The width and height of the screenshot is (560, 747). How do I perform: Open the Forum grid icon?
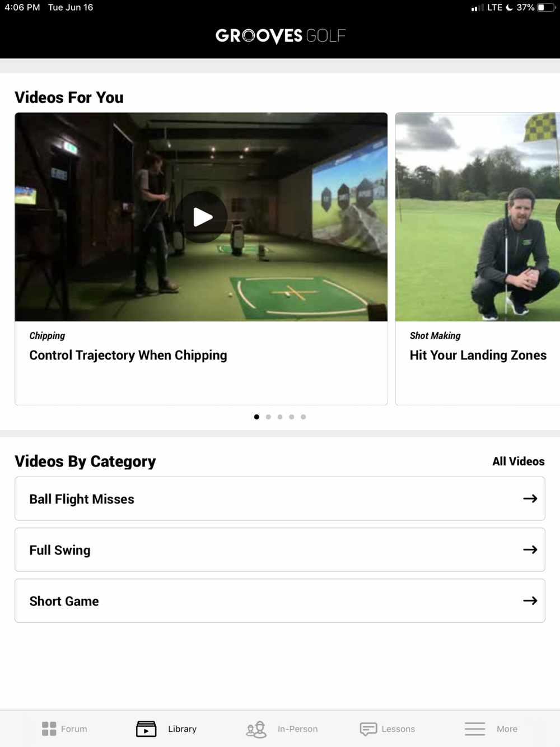(x=49, y=729)
